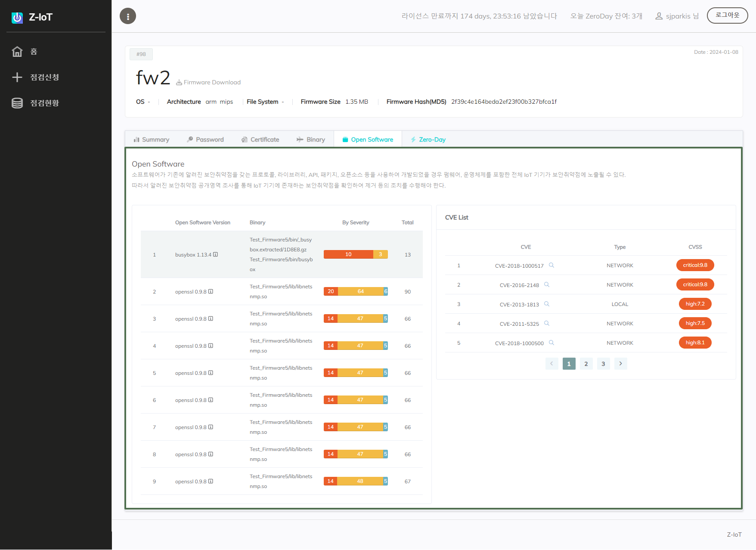
Task: Click the Z-IoT logo icon
Action: pos(17,17)
